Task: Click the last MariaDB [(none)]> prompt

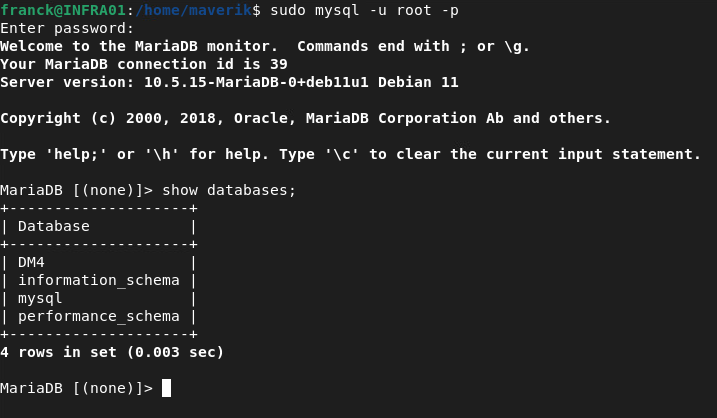Action: pos(77,388)
